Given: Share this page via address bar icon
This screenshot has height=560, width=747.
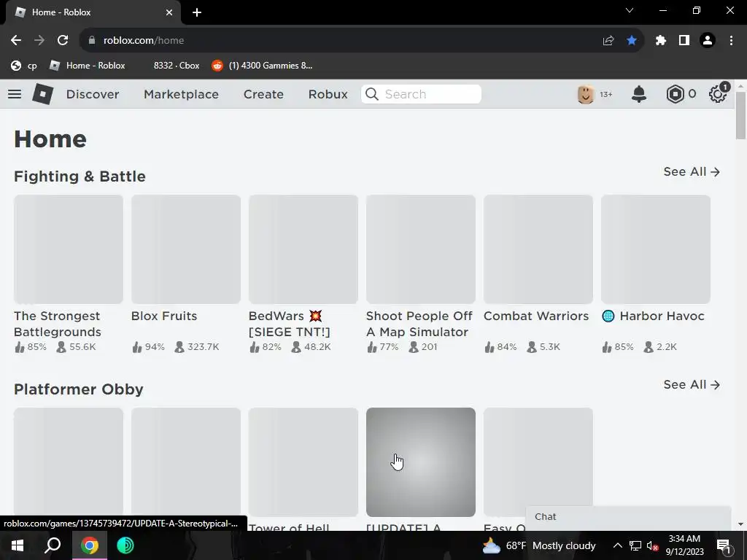Looking at the screenshot, I should 608,41.
